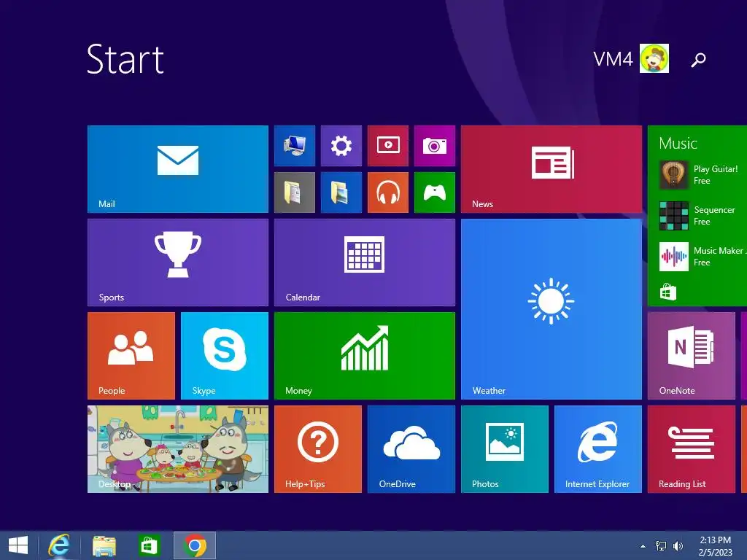Click the VM4 user account picture

pyautogui.click(x=654, y=58)
